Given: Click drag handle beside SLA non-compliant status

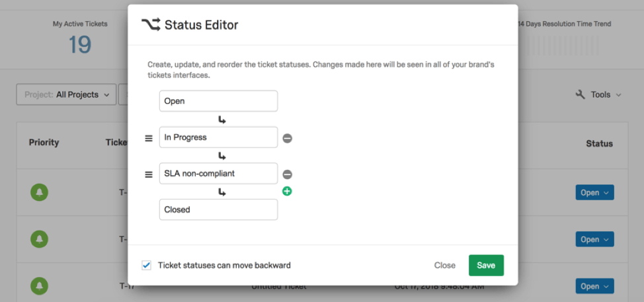Looking at the screenshot, I should click(x=149, y=174).
